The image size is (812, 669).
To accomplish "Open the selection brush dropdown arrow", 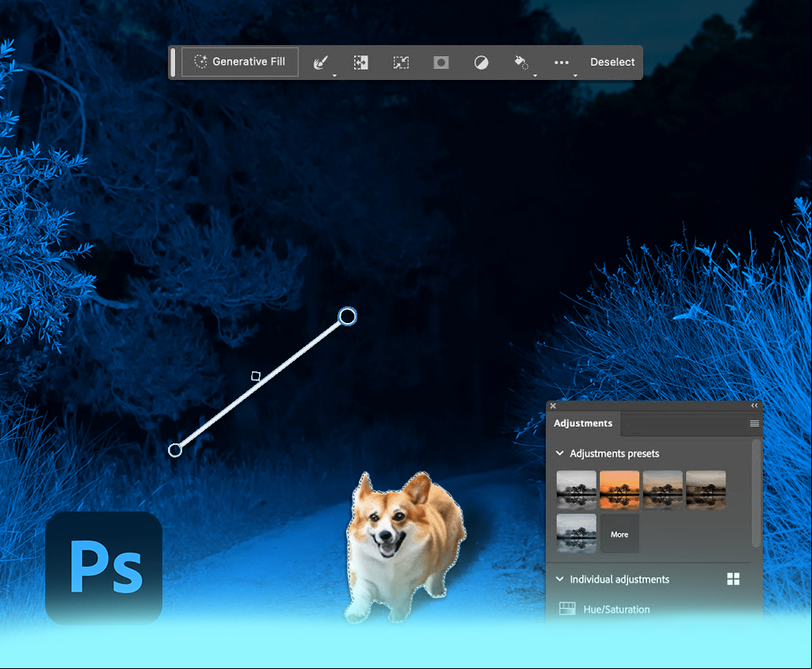I will [334, 75].
